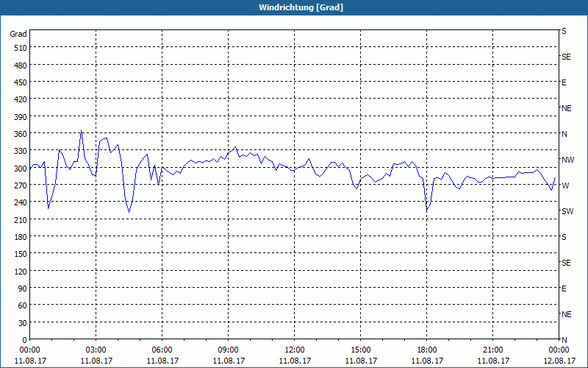Click the 360 y-axis tick label

click(21, 134)
